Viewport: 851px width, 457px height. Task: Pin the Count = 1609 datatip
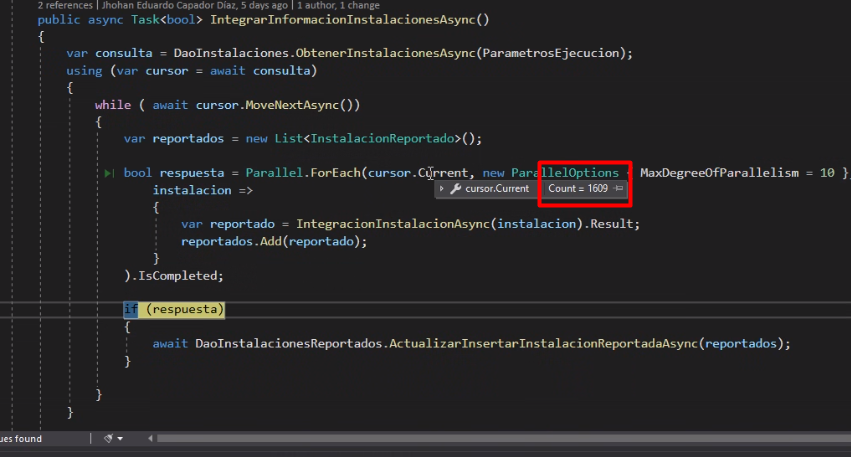tap(619, 189)
